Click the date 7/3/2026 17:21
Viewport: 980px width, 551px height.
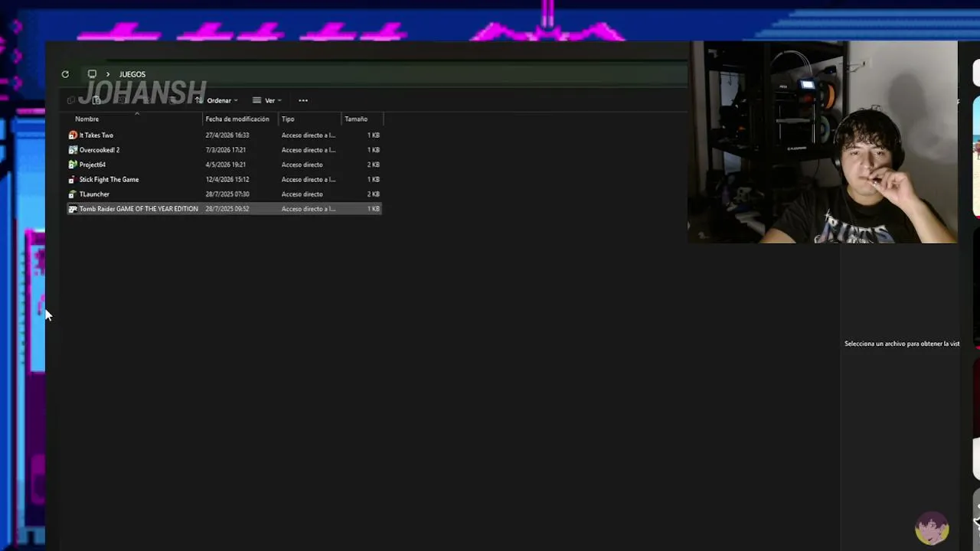[x=226, y=150]
